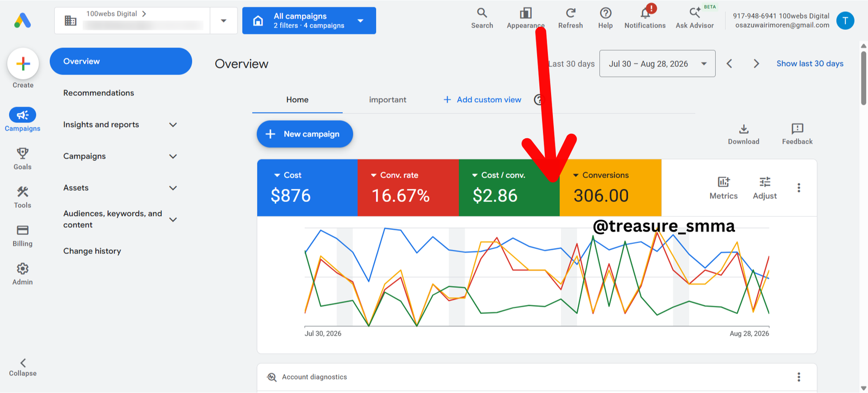Click the New campaign button
Screen dimensions: 868x393
(x=305, y=134)
